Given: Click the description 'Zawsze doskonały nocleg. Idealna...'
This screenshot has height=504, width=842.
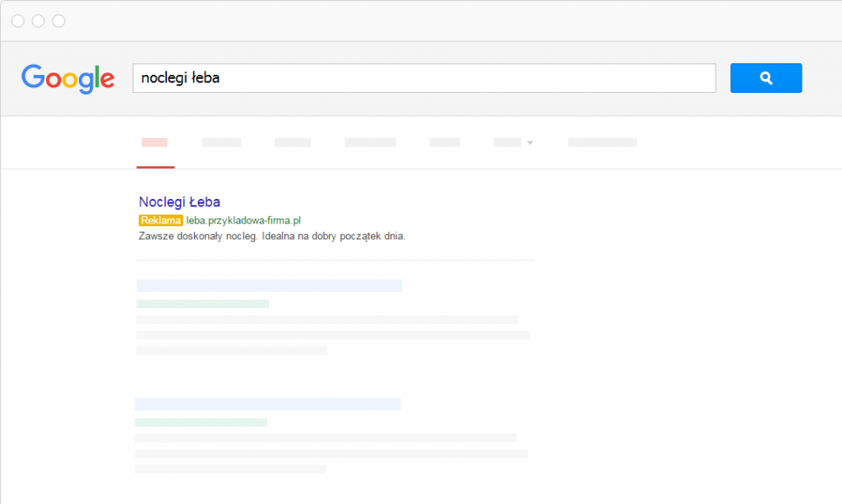Looking at the screenshot, I should [x=271, y=236].
